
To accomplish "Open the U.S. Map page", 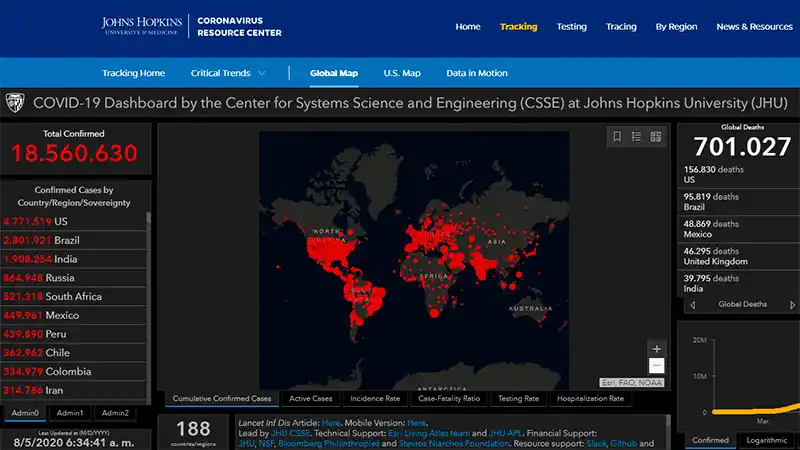I will pos(402,73).
